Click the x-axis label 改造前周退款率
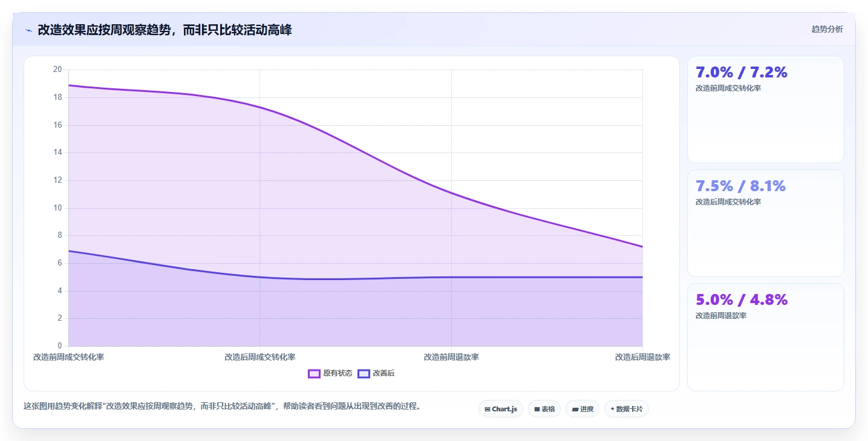The width and height of the screenshot is (868, 441). coord(451,357)
